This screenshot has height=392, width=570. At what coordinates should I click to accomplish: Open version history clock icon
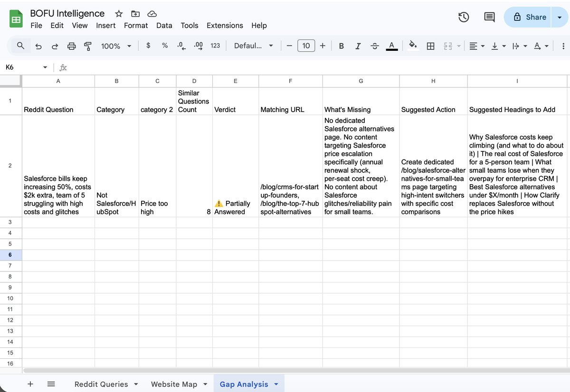tap(464, 17)
